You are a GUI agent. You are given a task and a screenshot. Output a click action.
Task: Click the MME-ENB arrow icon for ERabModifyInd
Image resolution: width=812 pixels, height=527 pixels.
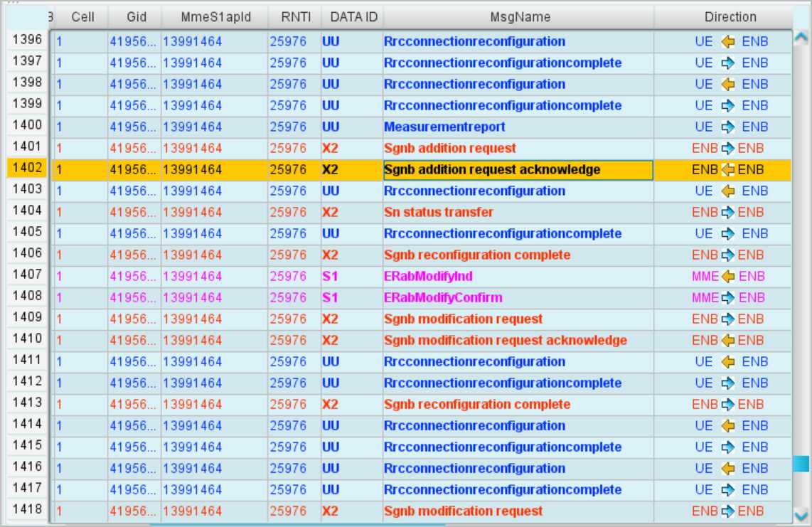click(x=729, y=277)
